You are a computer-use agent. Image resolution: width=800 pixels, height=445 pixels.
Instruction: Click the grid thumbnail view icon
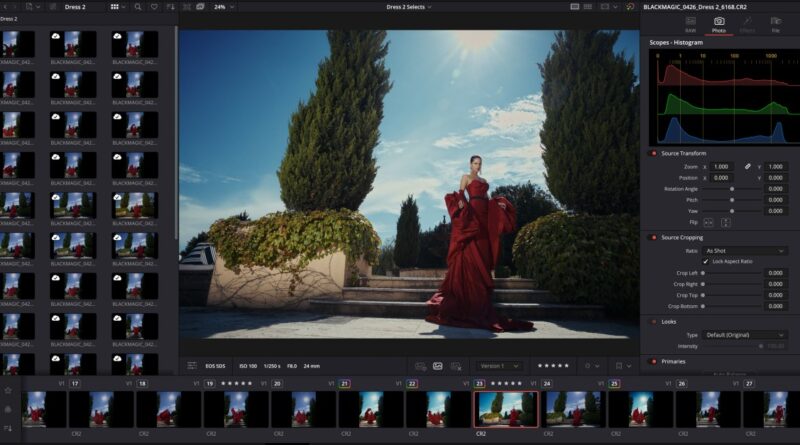pyautogui.click(x=116, y=7)
